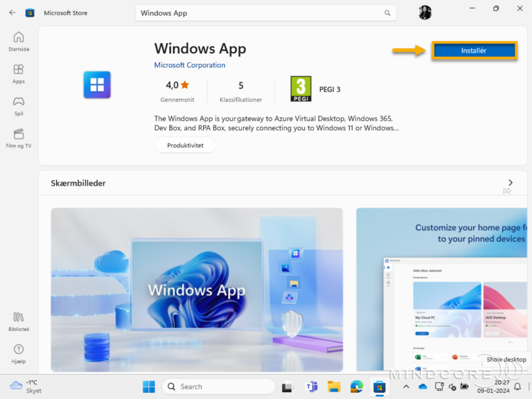Screen dimensions: 532x399
Task: Click the search magnifier icon
Action: 387,13
